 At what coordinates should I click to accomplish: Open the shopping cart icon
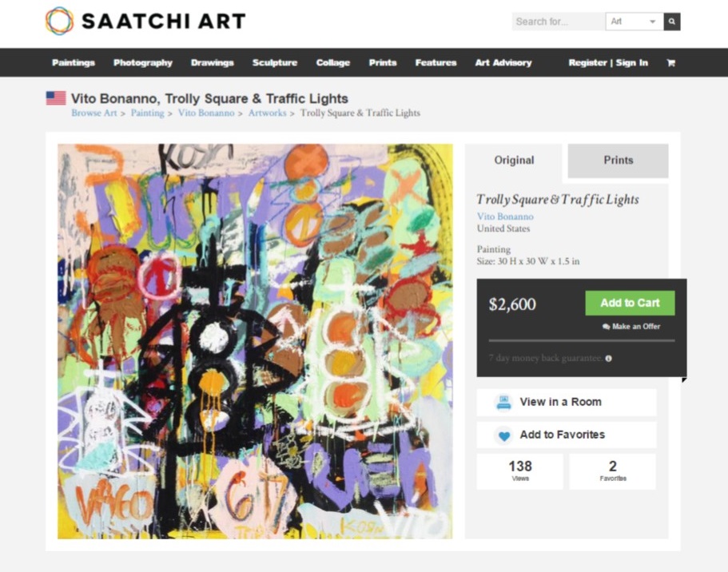click(671, 62)
